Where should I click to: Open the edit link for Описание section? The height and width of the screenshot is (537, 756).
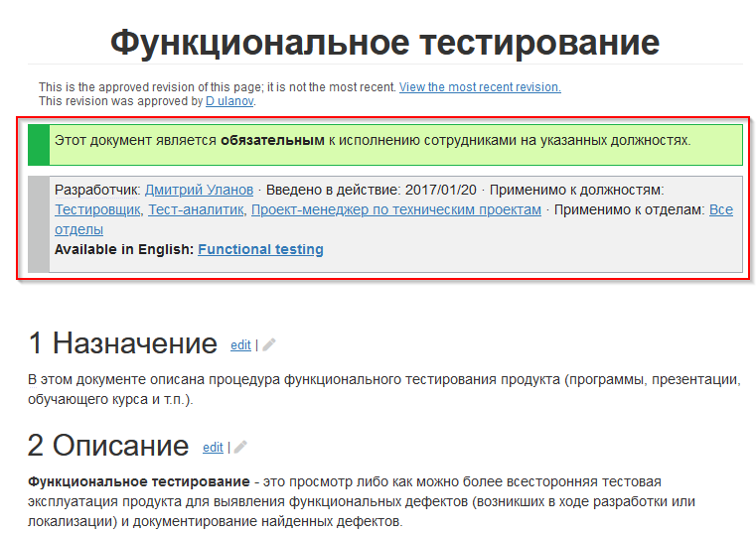click(213, 448)
